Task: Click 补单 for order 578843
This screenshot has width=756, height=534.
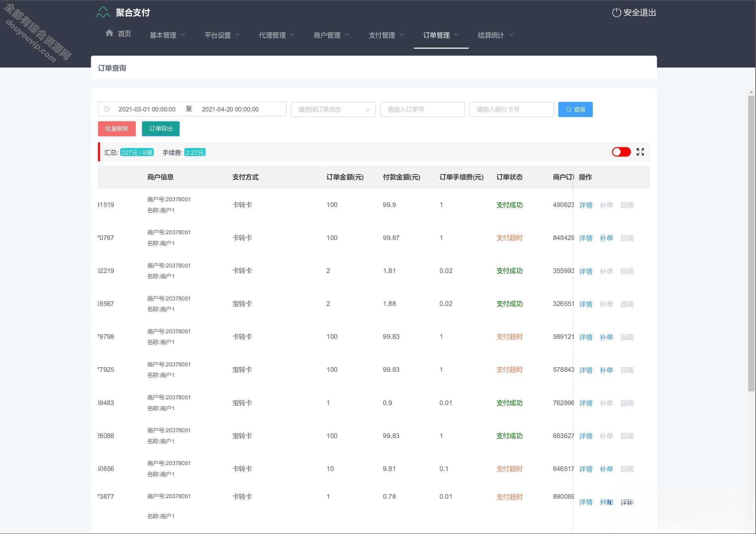Action: (x=606, y=370)
